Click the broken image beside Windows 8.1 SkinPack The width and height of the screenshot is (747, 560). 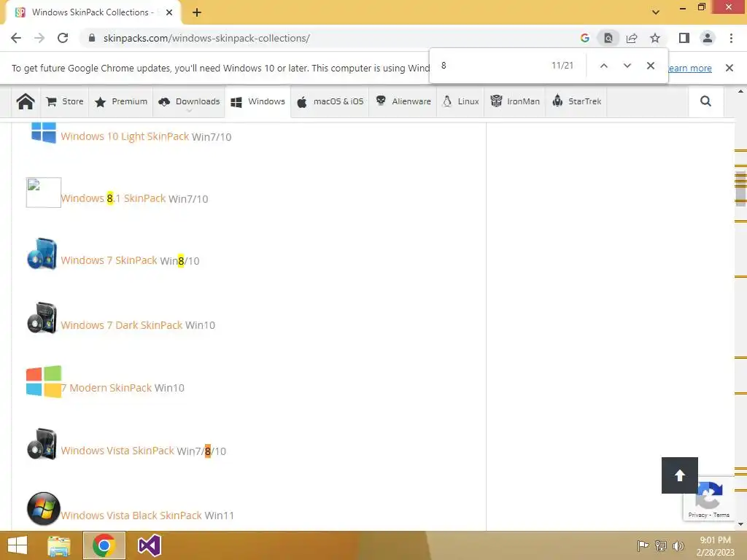click(43, 192)
